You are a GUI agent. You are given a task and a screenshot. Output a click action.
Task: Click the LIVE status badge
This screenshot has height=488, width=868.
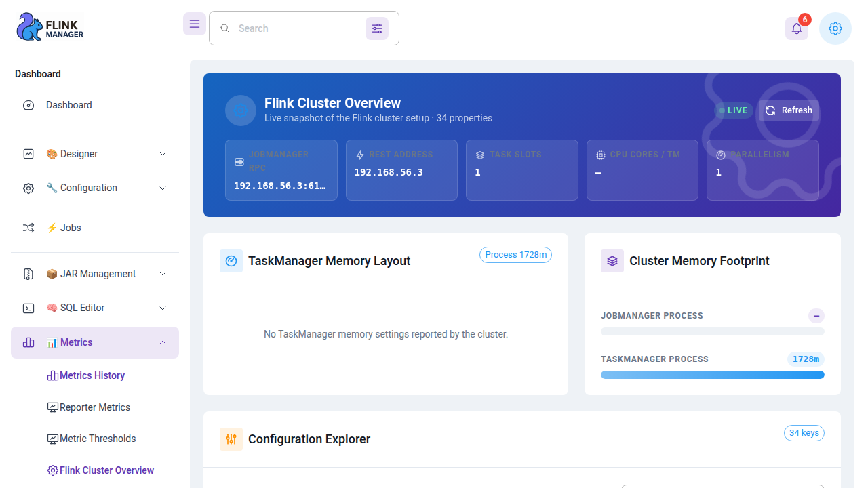[x=733, y=110]
